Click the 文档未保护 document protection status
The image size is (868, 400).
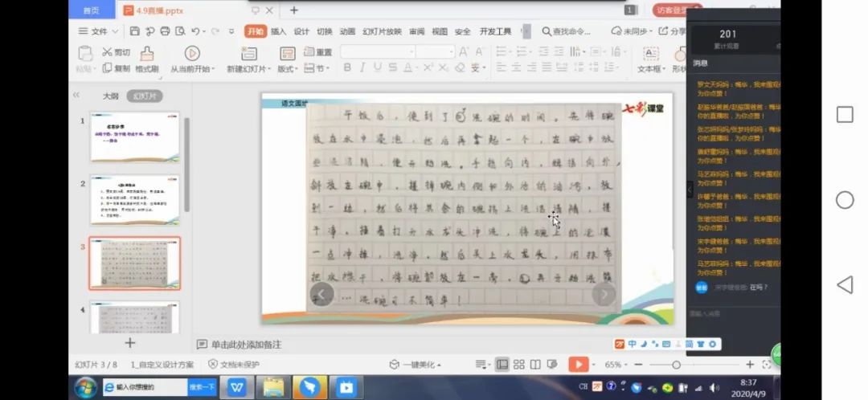tap(234, 364)
